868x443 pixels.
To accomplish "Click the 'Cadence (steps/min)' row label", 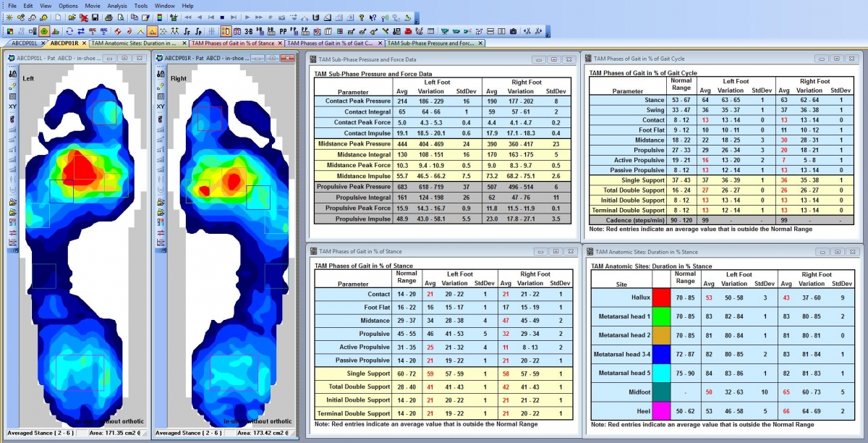I will point(635,220).
